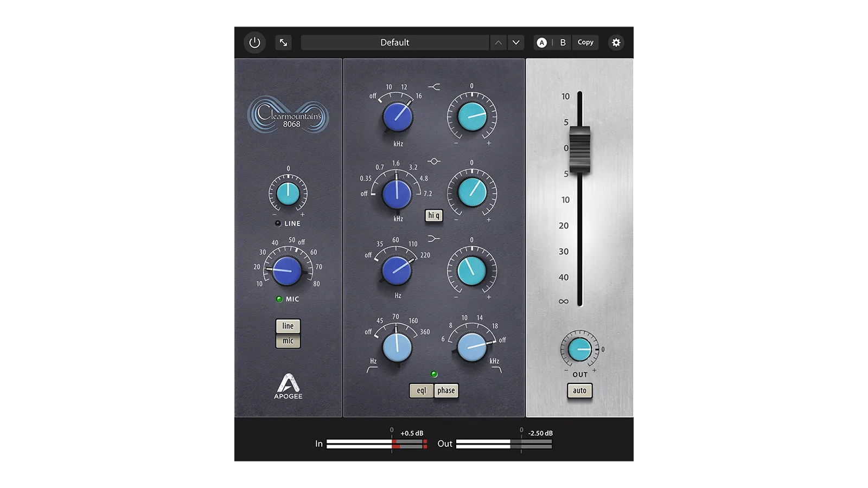Open the settings gear menu
Viewport: 868px width, 488px height.
[x=616, y=42]
